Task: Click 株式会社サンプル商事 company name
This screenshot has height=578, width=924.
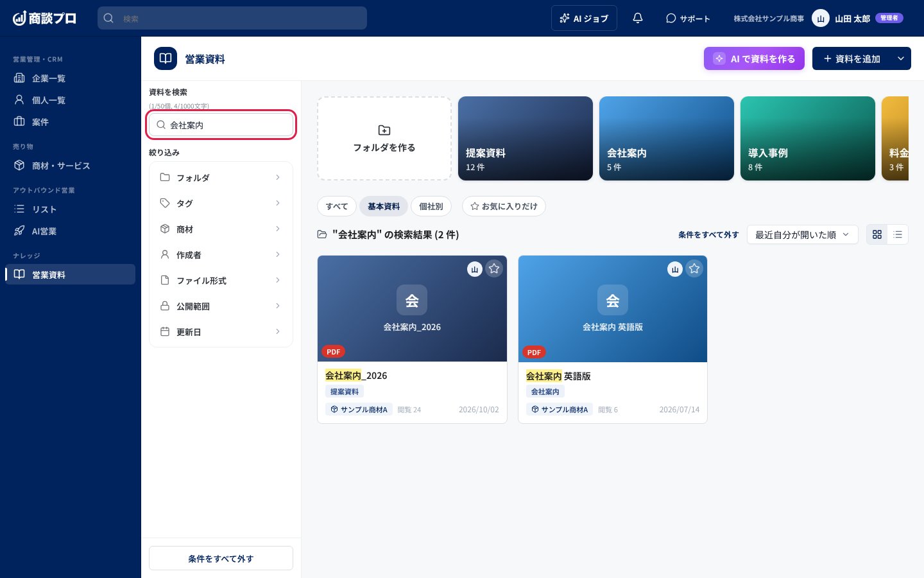Action: point(769,19)
